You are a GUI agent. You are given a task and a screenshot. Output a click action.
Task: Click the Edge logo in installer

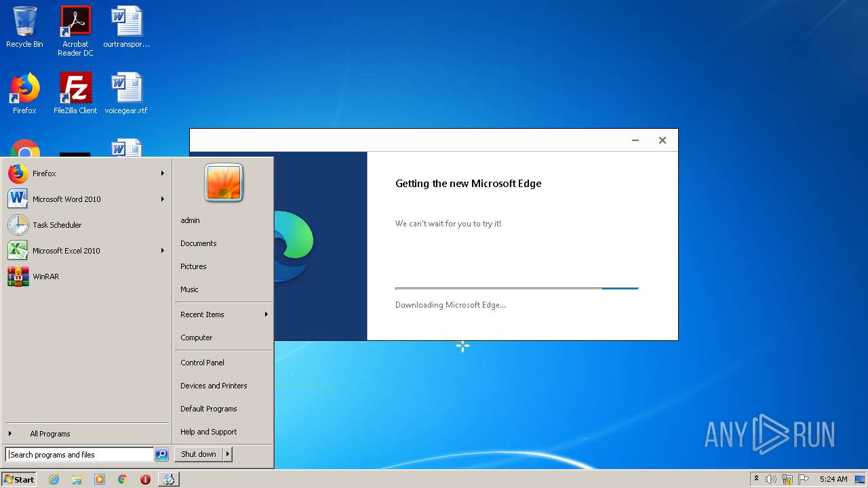(294, 246)
